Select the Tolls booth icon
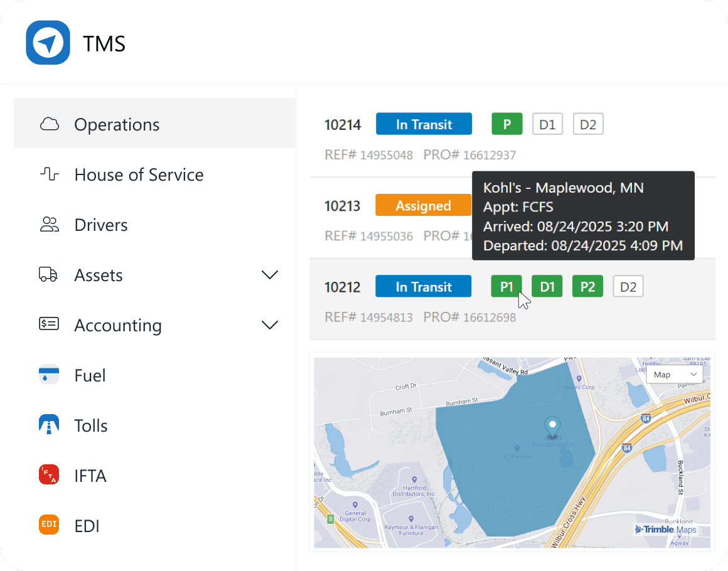Viewport: 728px width, 571px height. tap(48, 425)
